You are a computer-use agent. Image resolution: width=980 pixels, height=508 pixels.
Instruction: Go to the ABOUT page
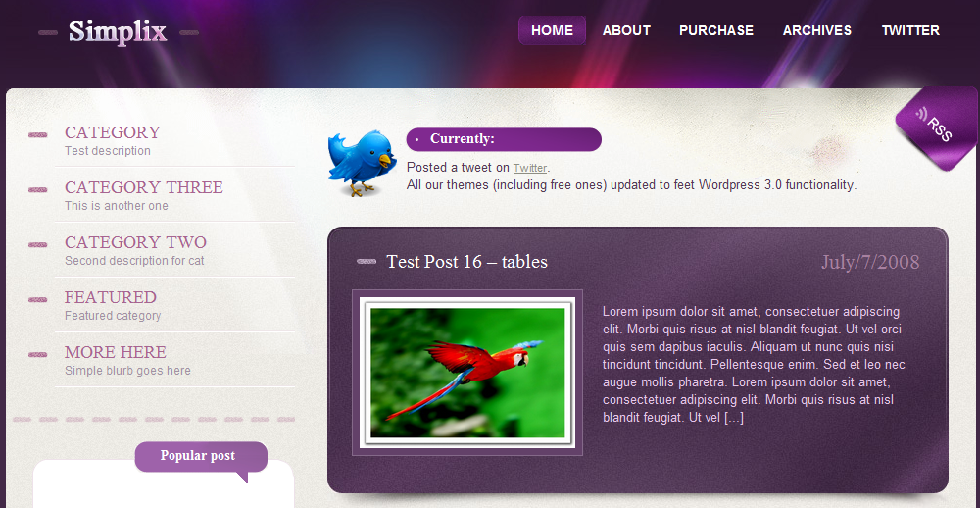(626, 30)
